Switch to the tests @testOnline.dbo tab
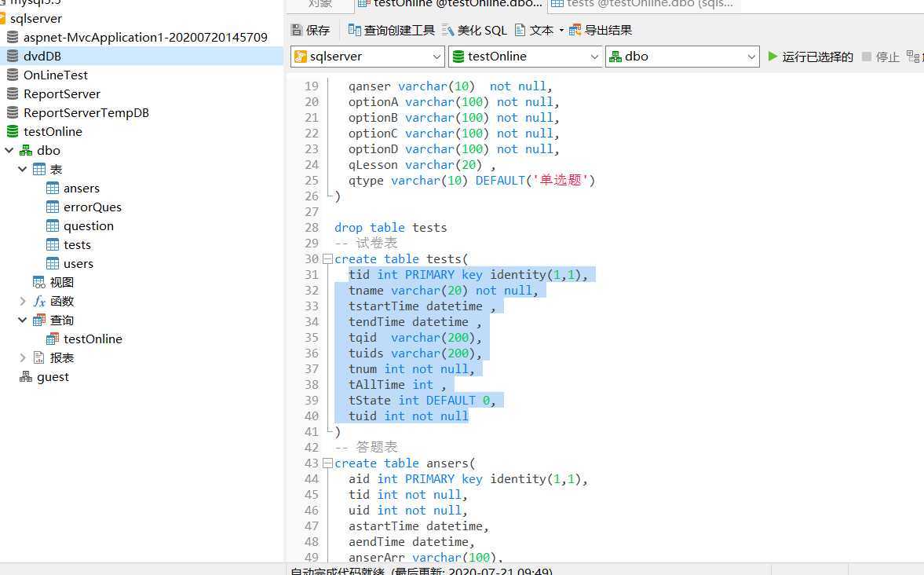 click(644, 4)
